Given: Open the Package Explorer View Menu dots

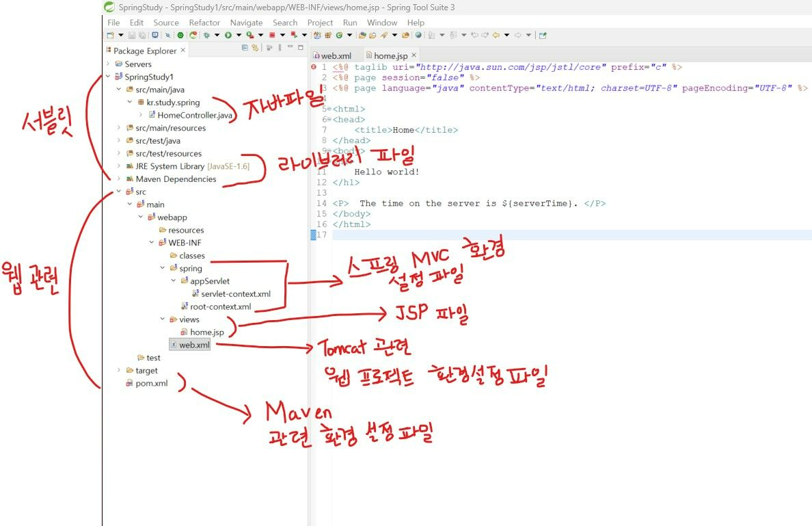Looking at the screenshot, I should click(280, 48).
